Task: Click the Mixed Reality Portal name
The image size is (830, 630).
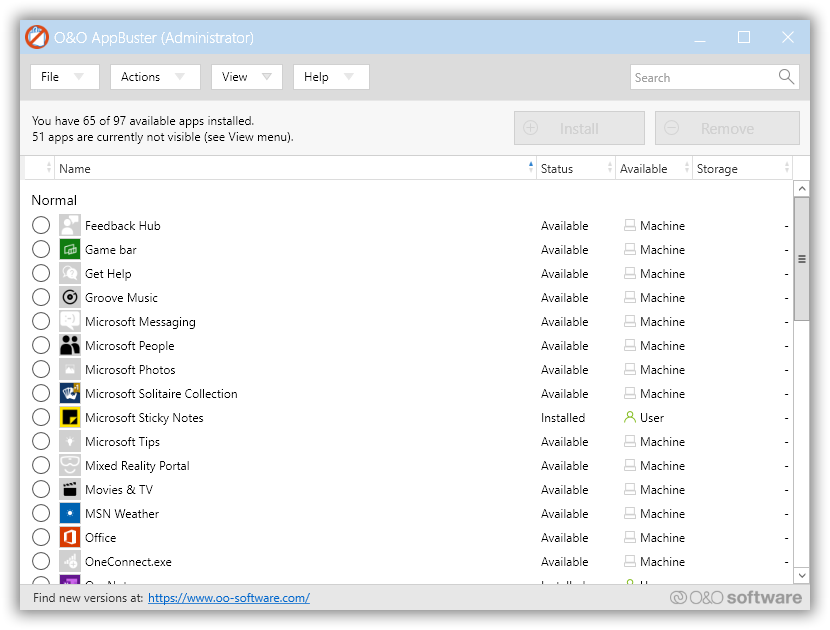Action: pos(137,466)
